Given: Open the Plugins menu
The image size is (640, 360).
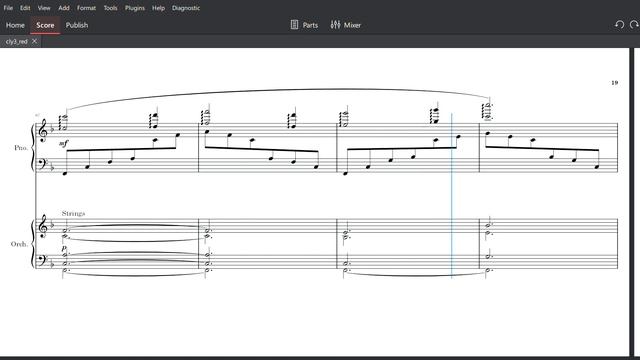Looking at the screenshot, I should click(135, 8).
